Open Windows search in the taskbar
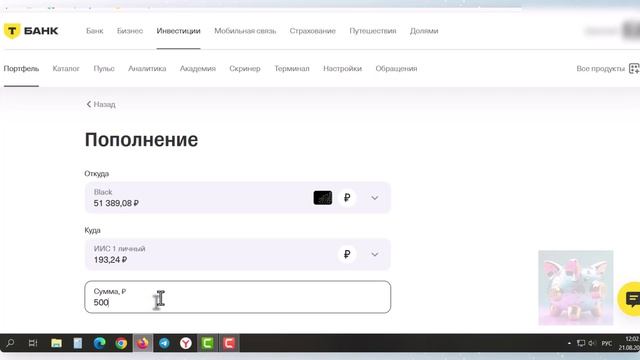640x360 pixels. click(x=10, y=343)
